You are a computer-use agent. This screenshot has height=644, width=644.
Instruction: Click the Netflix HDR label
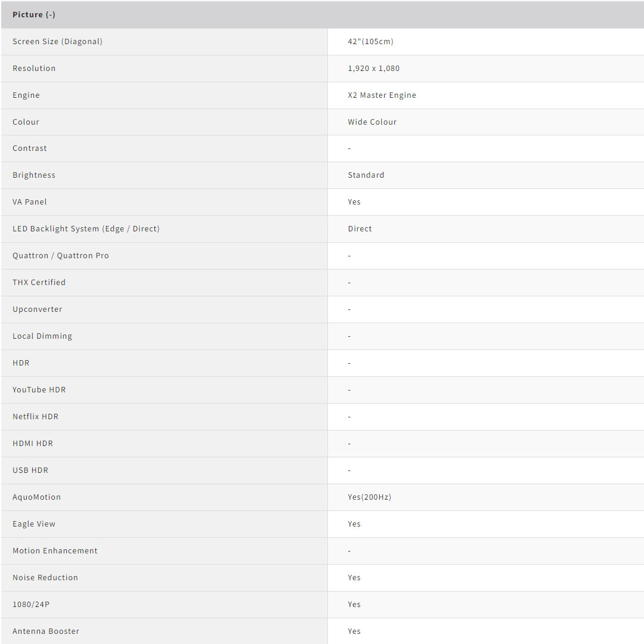pos(36,417)
